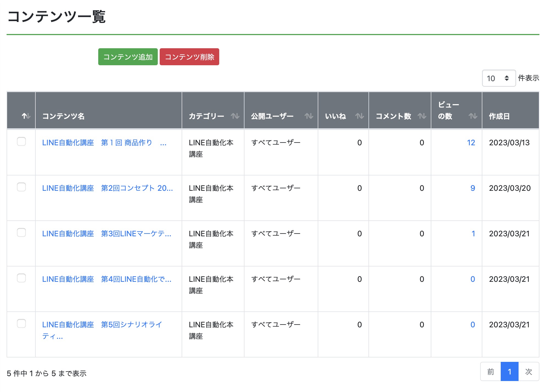546x392 pixels.
Task: Click the 5 件中 1 から 5 まで表示 status text
Action: (x=47, y=373)
